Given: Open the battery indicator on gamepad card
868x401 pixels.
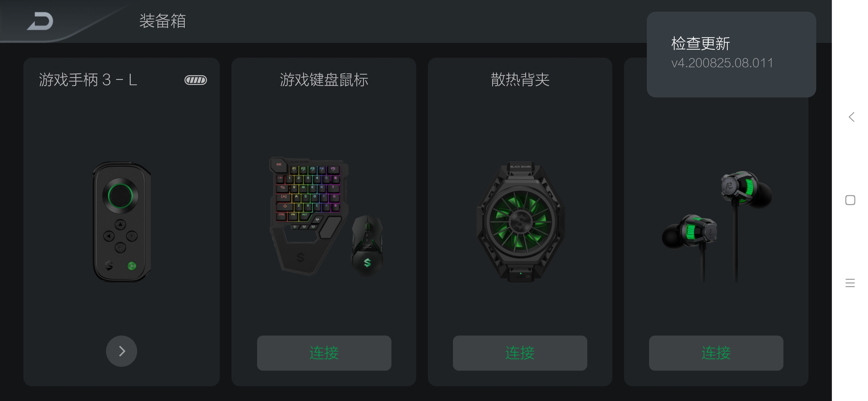Looking at the screenshot, I should pos(195,80).
